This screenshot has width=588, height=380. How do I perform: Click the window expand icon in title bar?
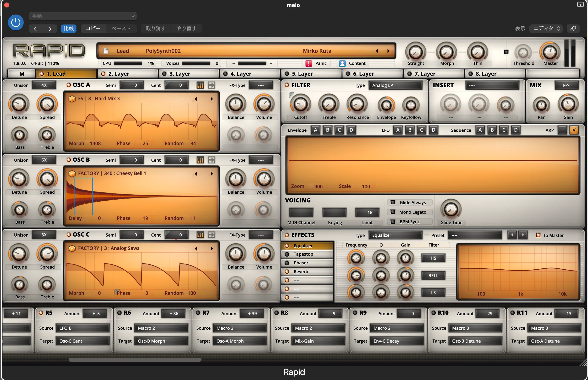(580, 4)
